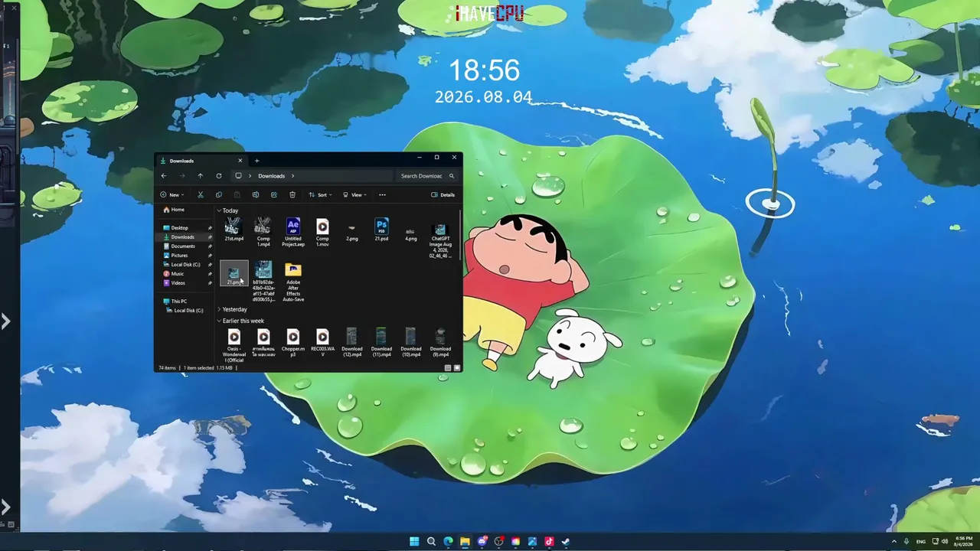Expand the chevron before Downloads in address bar
Screen dimensions: 980x551
click(250, 176)
